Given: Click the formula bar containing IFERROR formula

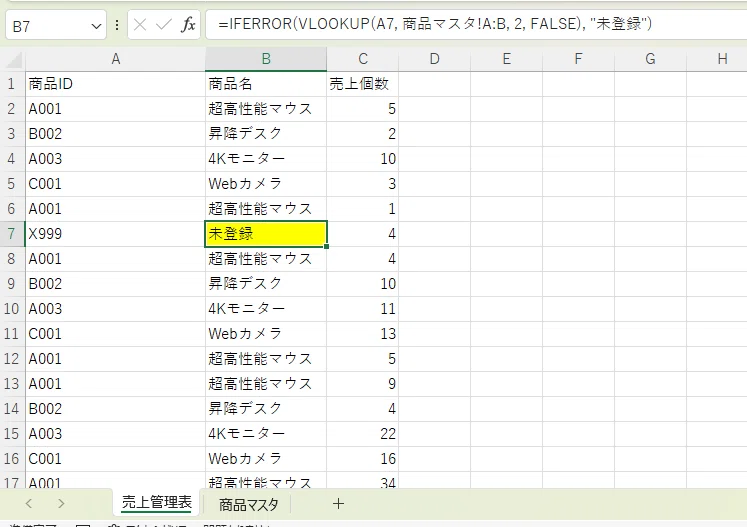Looking at the screenshot, I should pos(476,24).
